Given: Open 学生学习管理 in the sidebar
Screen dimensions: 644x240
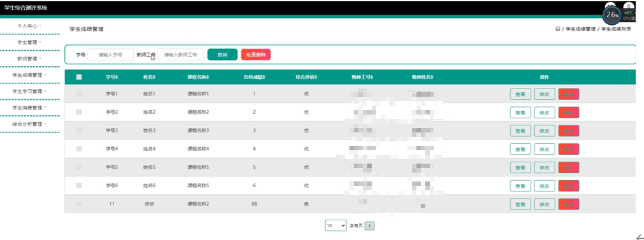Looking at the screenshot, I should pos(29,91).
